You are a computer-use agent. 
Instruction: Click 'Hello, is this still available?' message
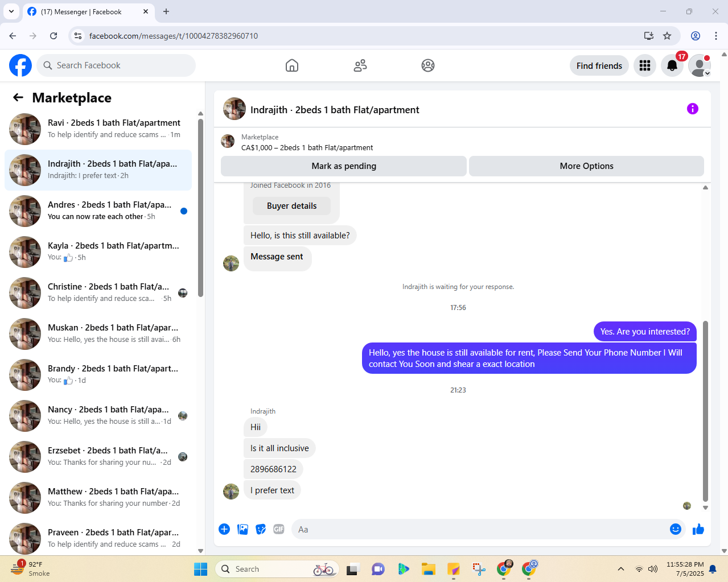300,236
